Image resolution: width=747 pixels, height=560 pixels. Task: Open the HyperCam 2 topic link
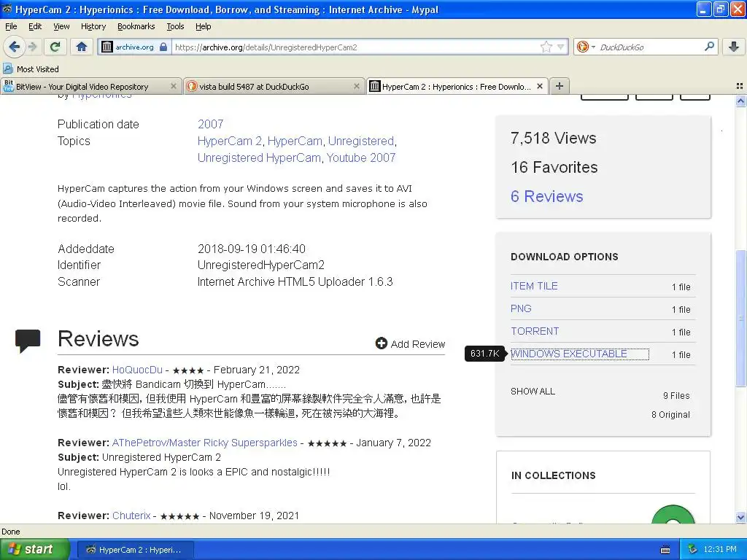(x=230, y=141)
